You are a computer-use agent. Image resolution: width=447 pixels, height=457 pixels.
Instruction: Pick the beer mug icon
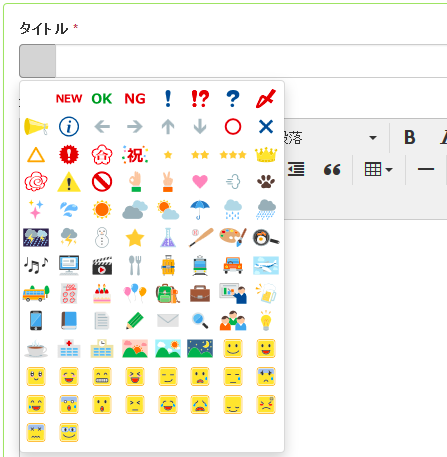266,293
